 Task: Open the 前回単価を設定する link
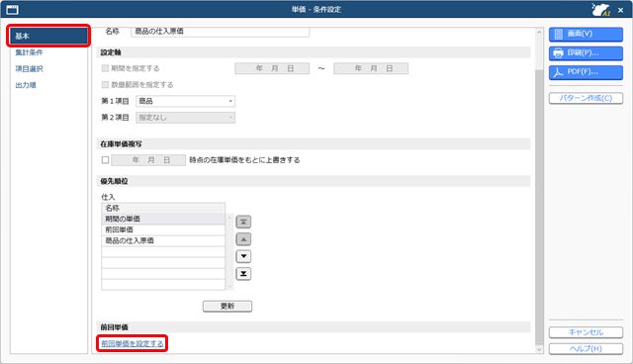point(133,343)
